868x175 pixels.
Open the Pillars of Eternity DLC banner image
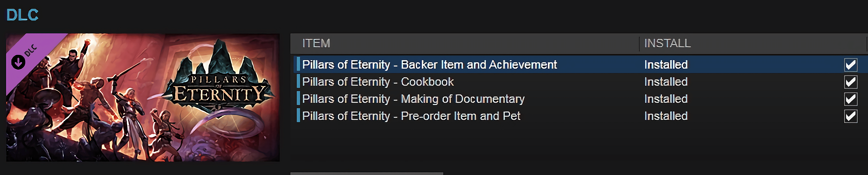click(x=143, y=97)
